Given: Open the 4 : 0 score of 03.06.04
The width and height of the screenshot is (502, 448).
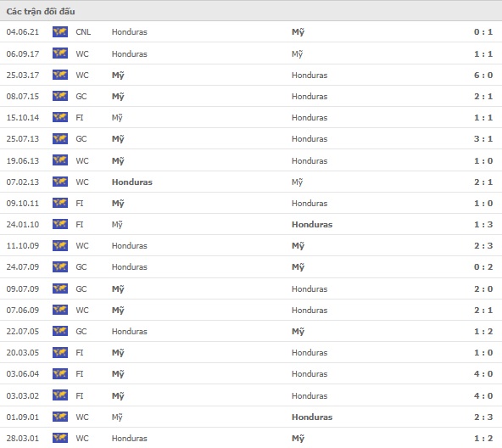Looking at the screenshot, I should (x=483, y=373).
